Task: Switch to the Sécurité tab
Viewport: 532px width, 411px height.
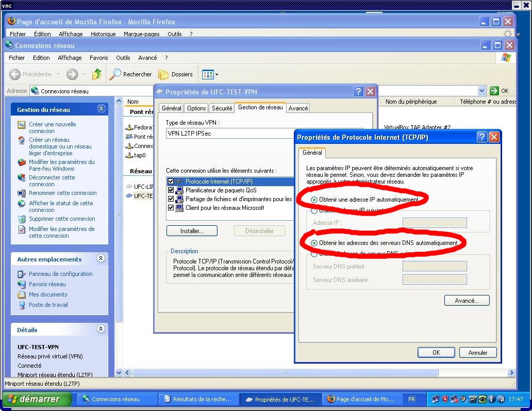Action: coord(222,108)
